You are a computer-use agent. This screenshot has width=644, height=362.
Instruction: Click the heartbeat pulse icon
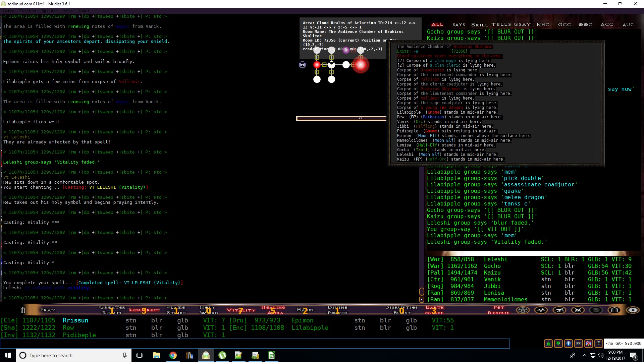pyautogui.click(x=541, y=310)
